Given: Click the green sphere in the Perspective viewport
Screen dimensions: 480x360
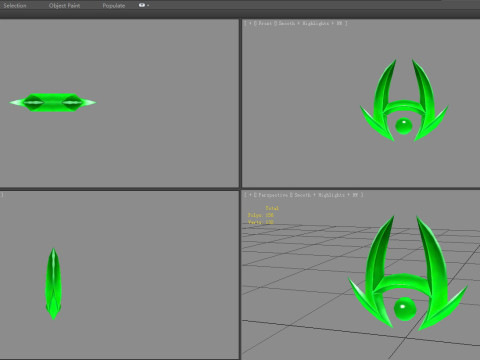Looking at the screenshot, I should (405, 309).
